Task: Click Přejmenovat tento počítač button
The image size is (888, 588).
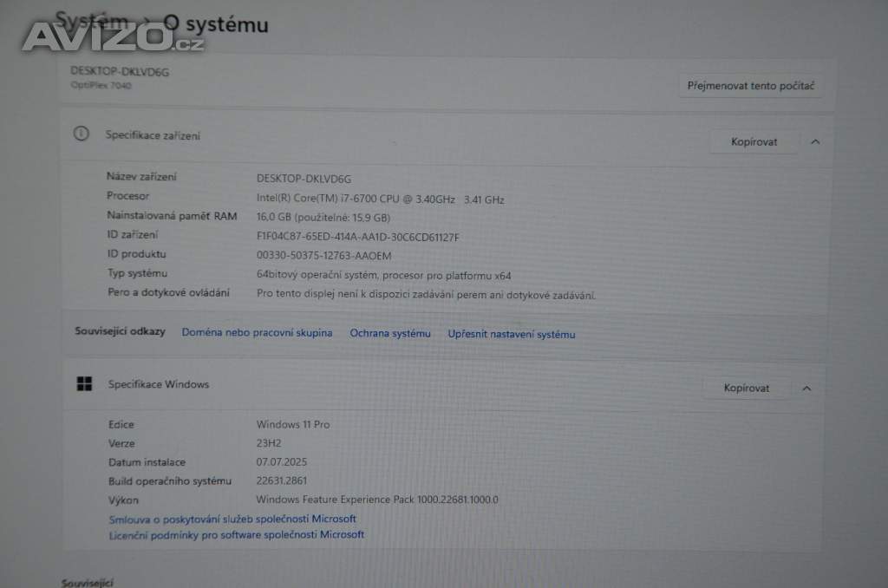Action: pos(751,86)
